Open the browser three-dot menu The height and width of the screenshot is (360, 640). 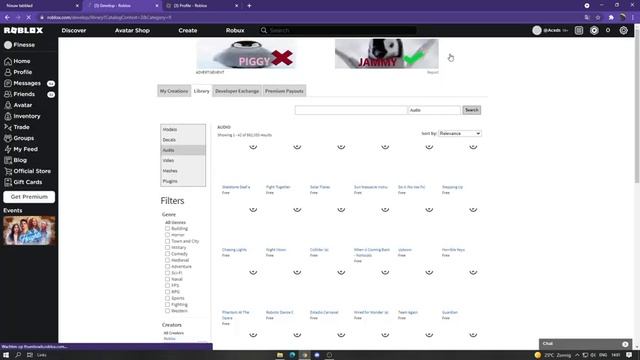point(633,18)
